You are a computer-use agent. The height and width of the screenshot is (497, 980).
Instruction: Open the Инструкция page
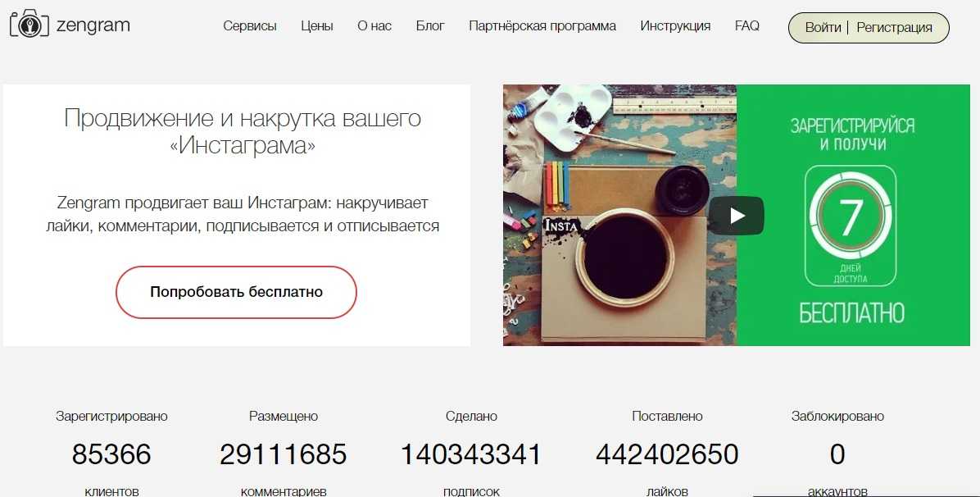[x=675, y=26]
